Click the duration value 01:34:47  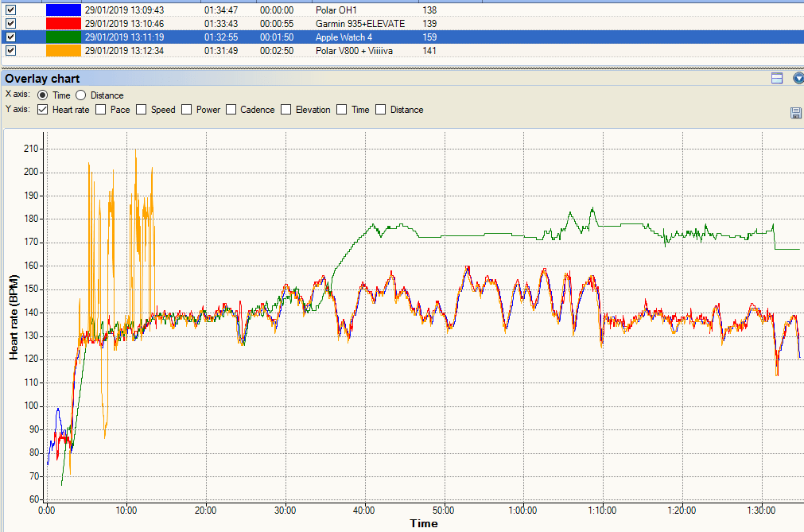point(221,10)
